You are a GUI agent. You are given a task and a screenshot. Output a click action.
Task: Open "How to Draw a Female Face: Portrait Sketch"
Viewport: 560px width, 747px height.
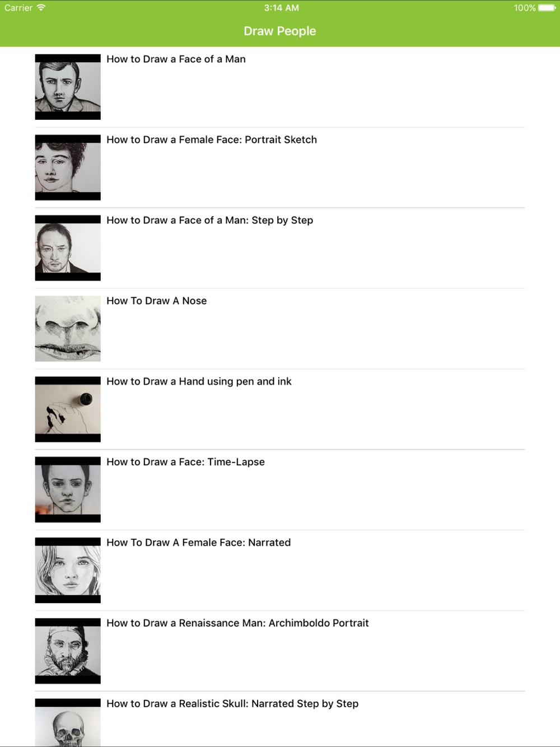tap(212, 140)
